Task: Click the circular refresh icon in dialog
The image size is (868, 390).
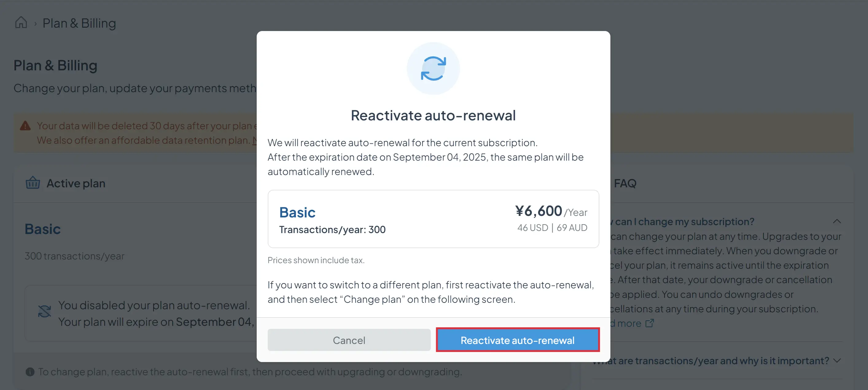Action: (433, 68)
